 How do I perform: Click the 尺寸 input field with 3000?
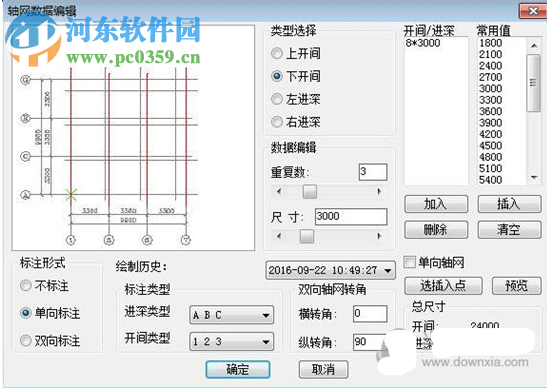(351, 216)
